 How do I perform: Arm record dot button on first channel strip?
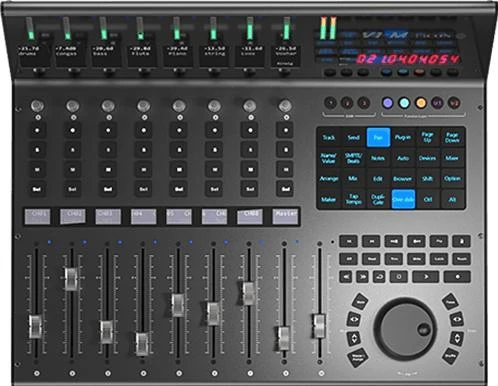[x=37, y=130]
